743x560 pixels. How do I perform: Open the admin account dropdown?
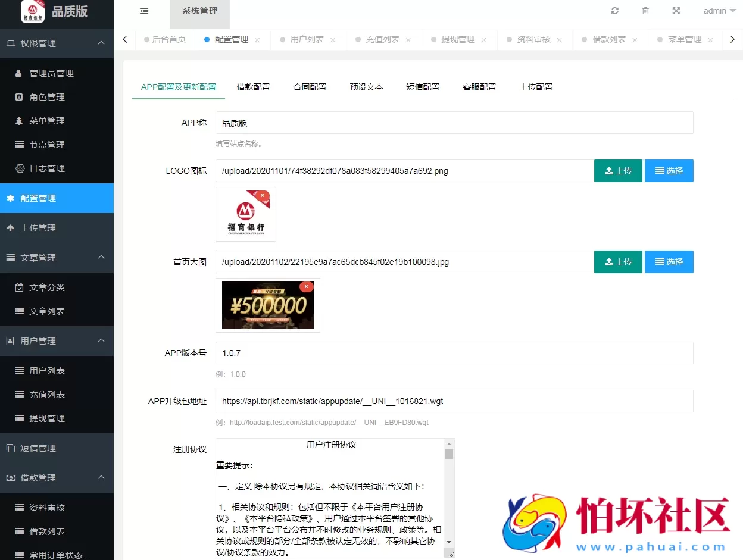point(713,11)
